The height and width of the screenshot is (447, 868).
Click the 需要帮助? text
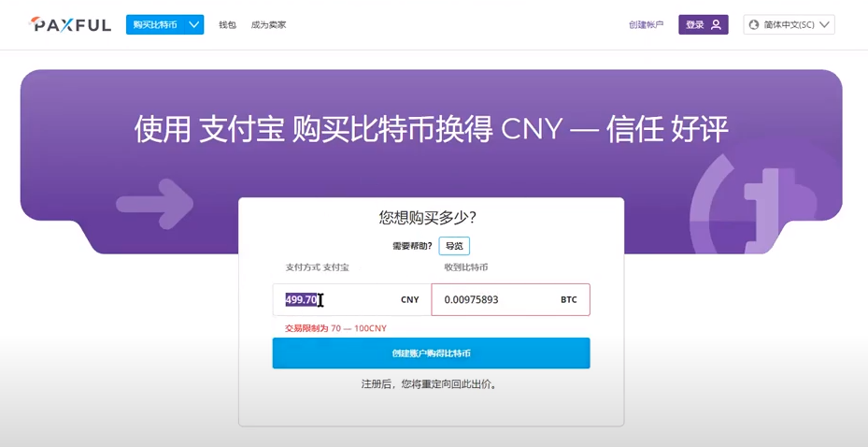(x=412, y=247)
